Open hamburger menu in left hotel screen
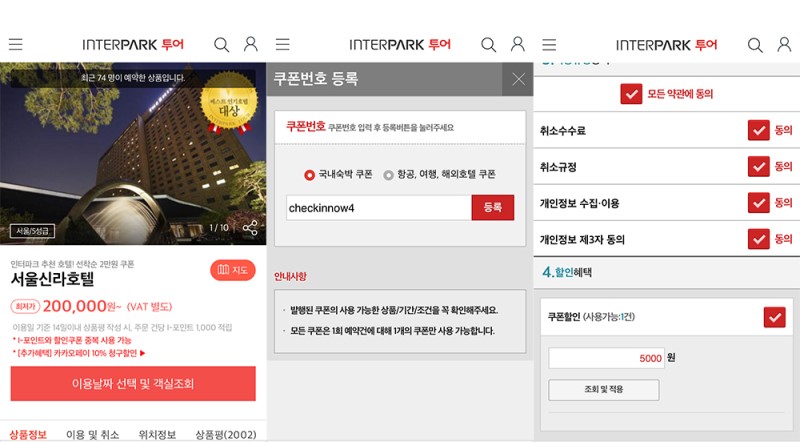Viewport: 800px width, 442px height. (15, 44)
